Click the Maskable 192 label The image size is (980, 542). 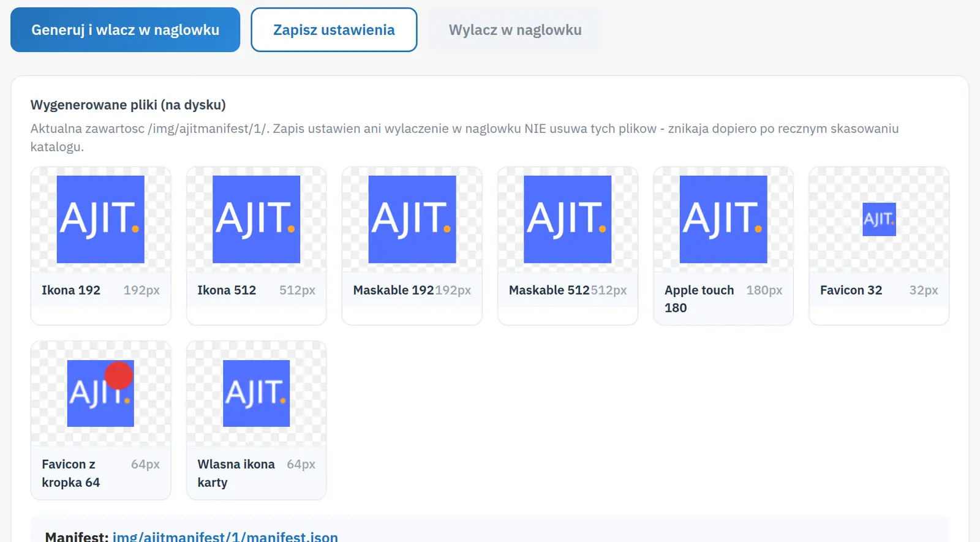tap(393, 290)
